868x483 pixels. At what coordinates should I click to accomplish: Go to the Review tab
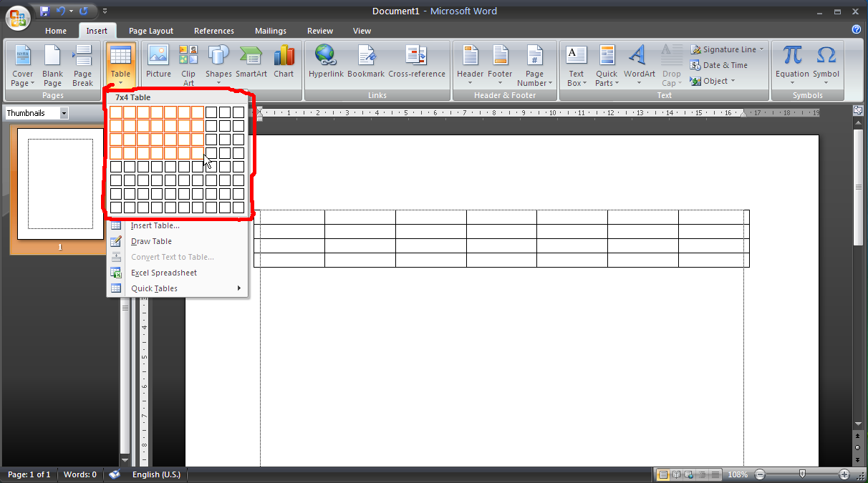320,31
